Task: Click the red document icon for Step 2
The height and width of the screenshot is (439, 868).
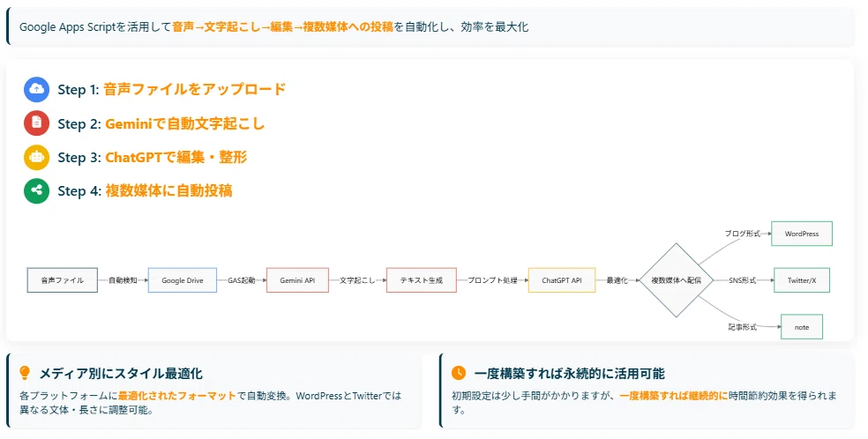Action: click(x=36, y=123)
